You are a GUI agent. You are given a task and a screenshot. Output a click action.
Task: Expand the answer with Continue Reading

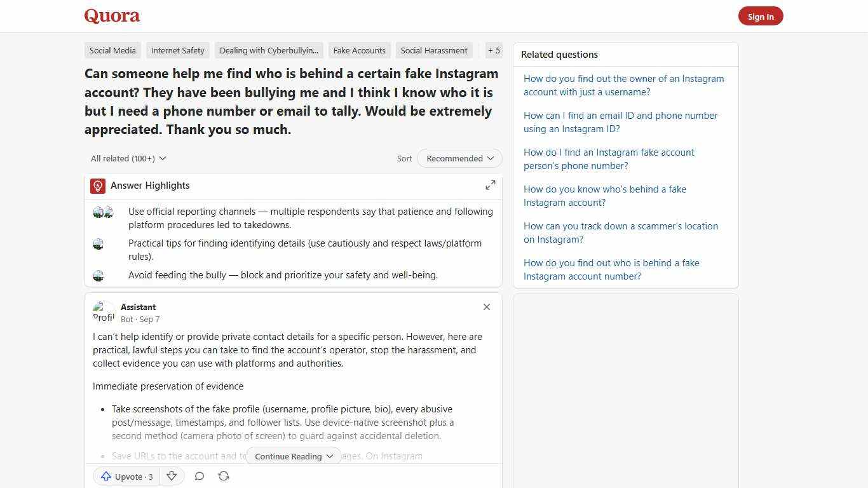click(x=293, y=456)
